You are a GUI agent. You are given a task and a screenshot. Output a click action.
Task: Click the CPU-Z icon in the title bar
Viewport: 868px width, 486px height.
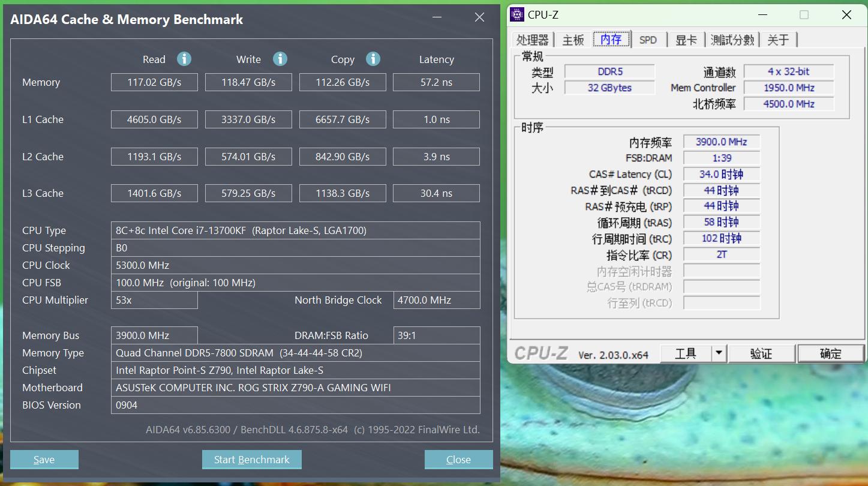click(x=517, y=14)
